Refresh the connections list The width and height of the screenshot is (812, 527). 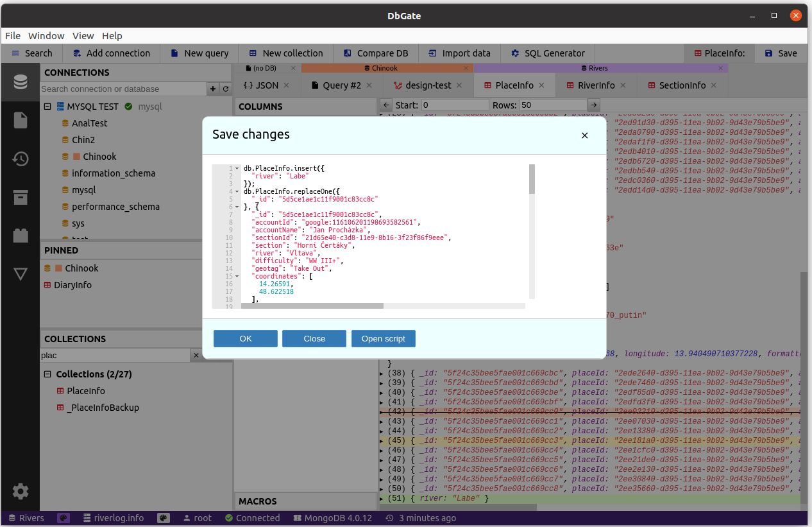(x=225, y=89)
